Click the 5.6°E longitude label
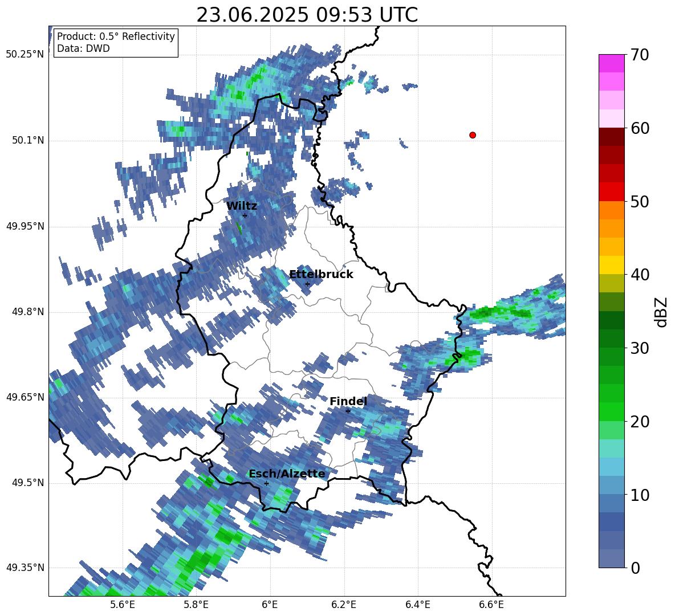Image resolution: width=675 pixels, height=616 pixels. [123, 605]
